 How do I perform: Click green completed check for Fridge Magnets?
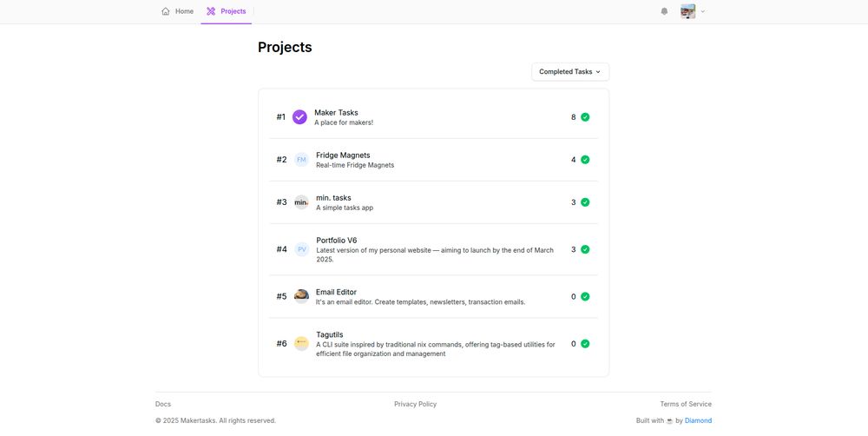pos(585,160)
